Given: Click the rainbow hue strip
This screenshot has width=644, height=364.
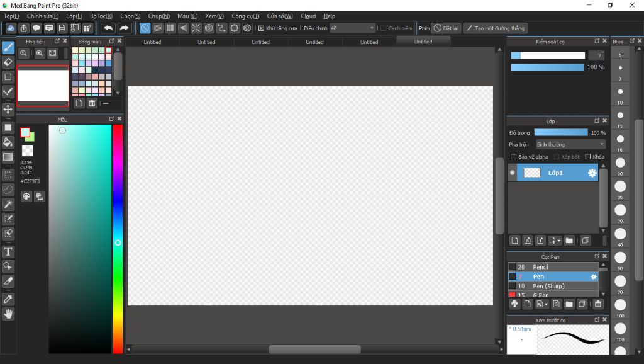Looking at the screenshot, I should tap(118, 239).
